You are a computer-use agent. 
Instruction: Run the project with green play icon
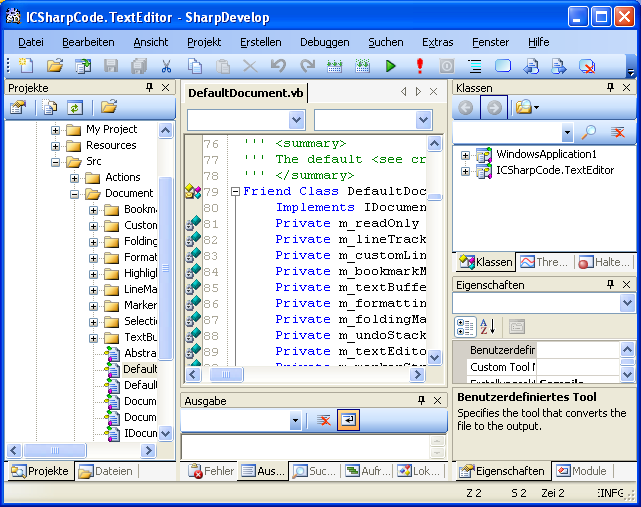point(390,66)
